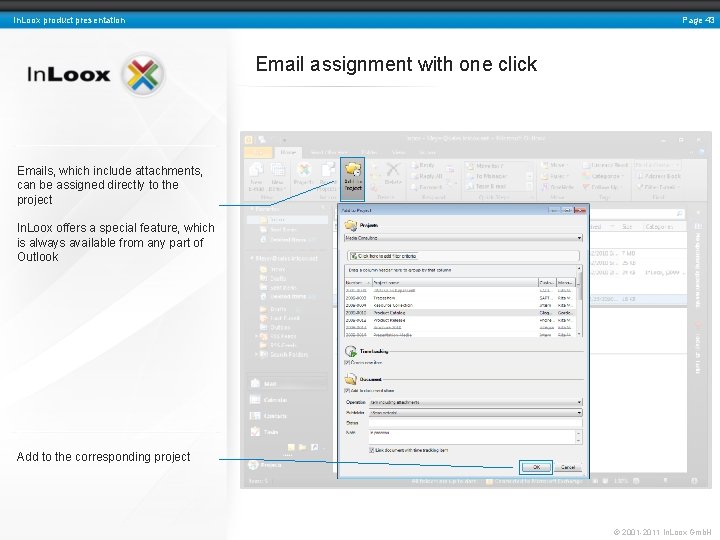Sort by the Project name column header
Image resolution: width=720 pixels, height=540 pixels.
455,283
